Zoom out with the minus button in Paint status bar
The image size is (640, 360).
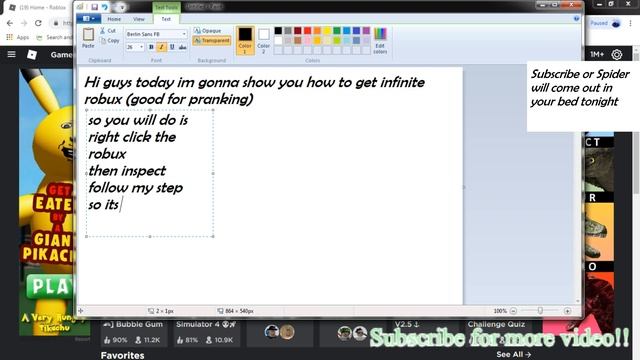(513, 311)
